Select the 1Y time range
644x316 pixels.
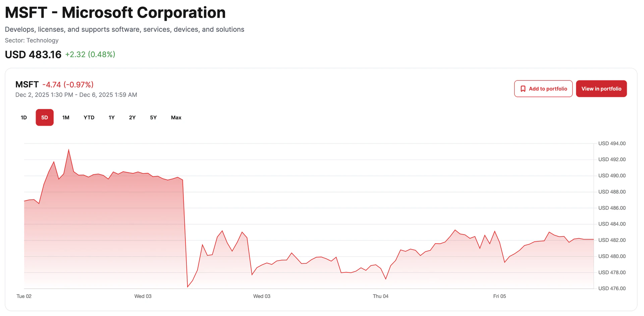111,117
